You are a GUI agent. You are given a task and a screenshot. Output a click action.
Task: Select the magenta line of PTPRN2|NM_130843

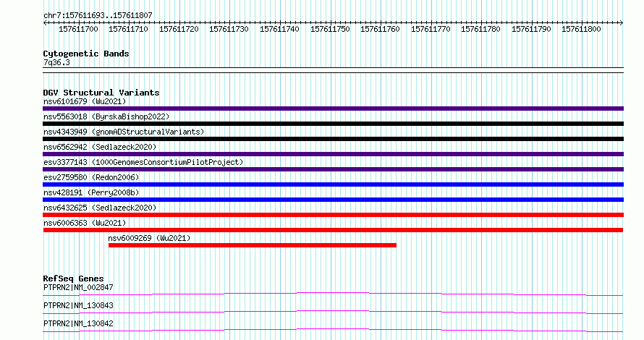click(333, 312)
